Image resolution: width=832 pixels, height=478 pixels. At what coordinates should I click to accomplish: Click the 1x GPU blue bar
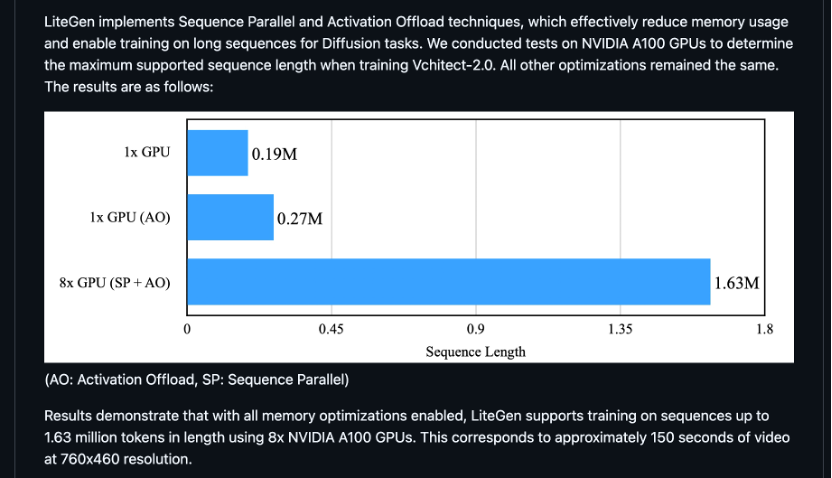[218, 153]
